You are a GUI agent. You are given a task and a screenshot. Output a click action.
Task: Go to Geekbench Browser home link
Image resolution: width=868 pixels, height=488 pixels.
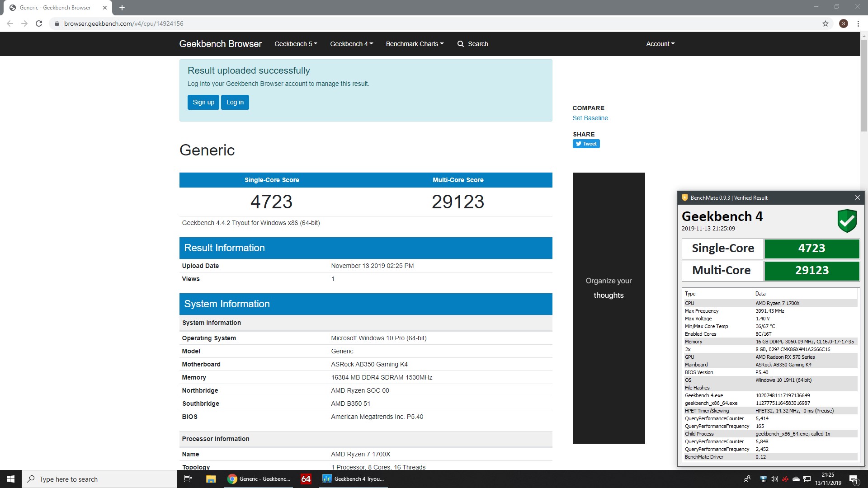click(x=220, y=44)
